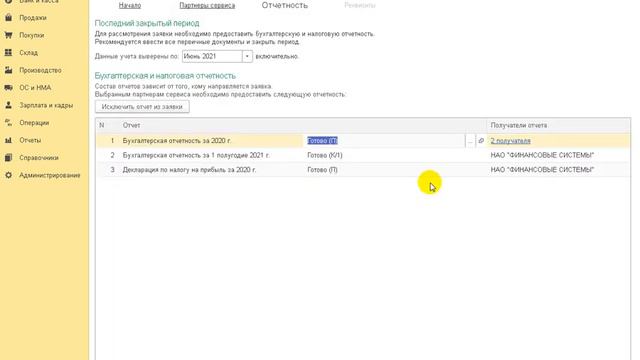Open Склад in the sidebar menu
Screen dimensions: 640x360
click(29, 53)
